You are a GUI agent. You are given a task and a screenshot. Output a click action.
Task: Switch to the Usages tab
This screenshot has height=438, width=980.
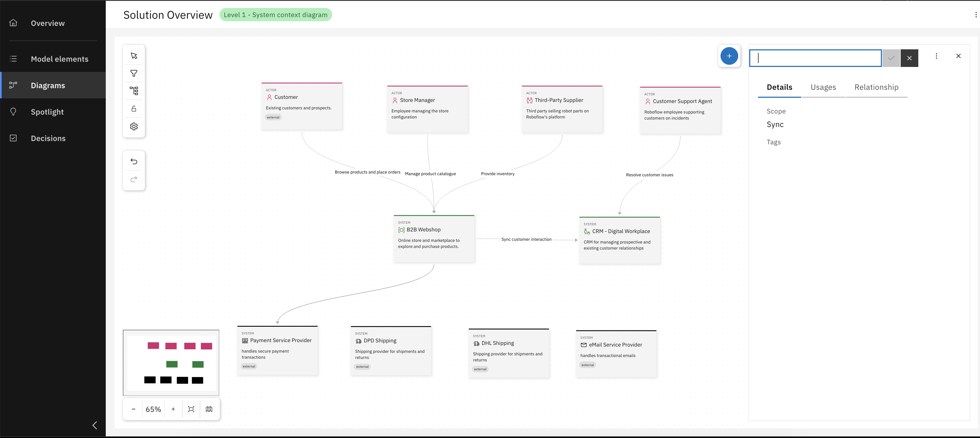tap(823, 87)
